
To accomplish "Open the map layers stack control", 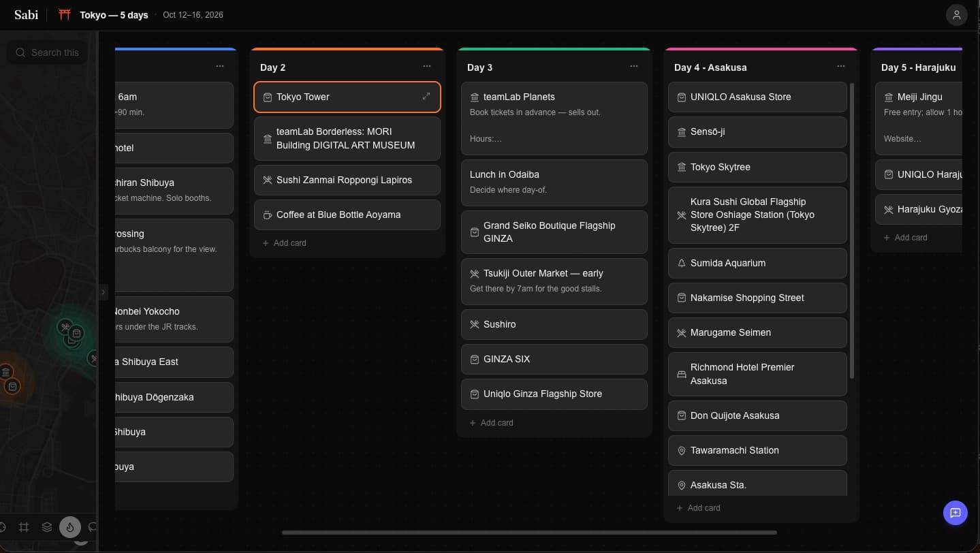I will point(46,526).
